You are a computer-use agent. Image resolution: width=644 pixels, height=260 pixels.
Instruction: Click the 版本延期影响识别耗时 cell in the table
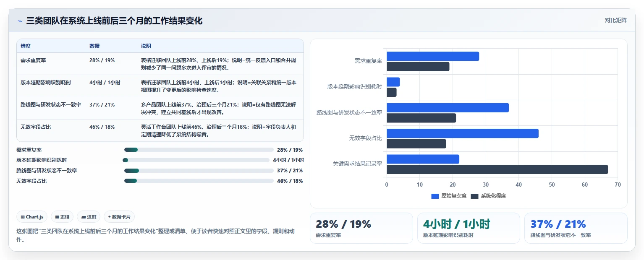46,83
